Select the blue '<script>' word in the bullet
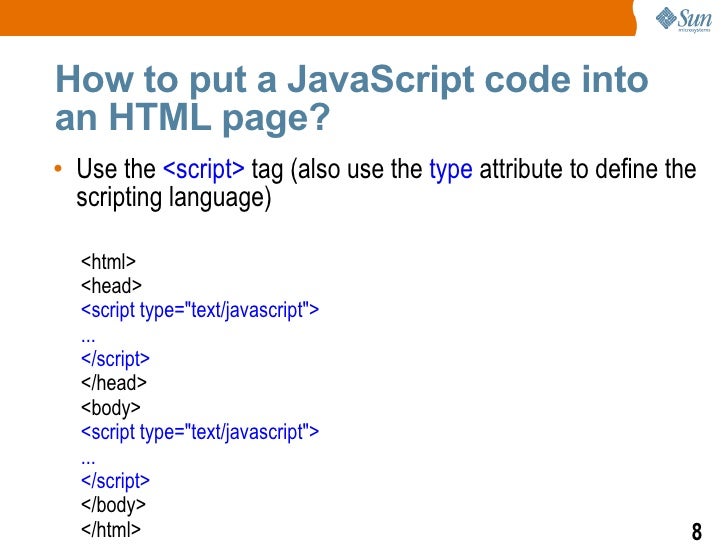The width and height of the screenshot is (728, 546). click(x=204, y=169)
